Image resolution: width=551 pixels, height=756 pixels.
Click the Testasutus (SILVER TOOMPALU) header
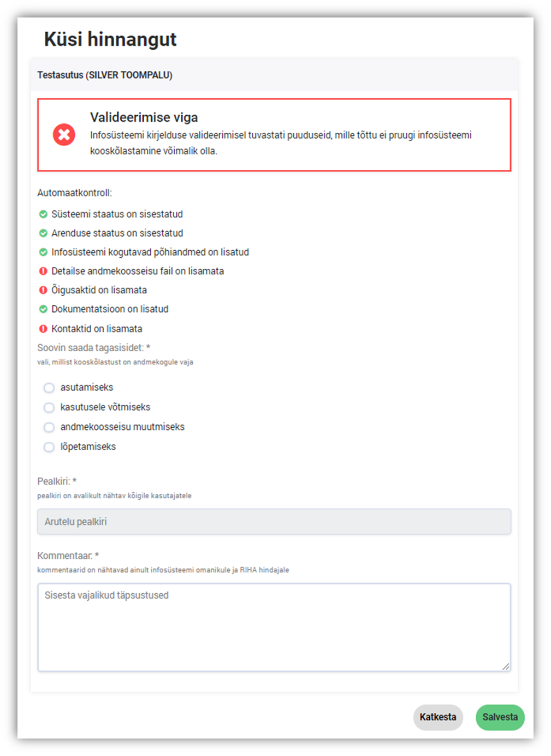click(x=105, y=75)
